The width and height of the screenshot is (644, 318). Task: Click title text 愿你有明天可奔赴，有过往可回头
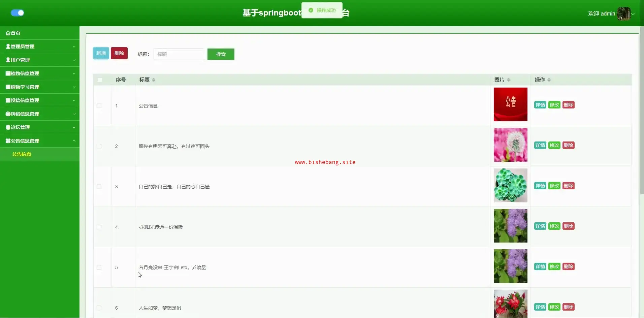(x=174, y=146)
